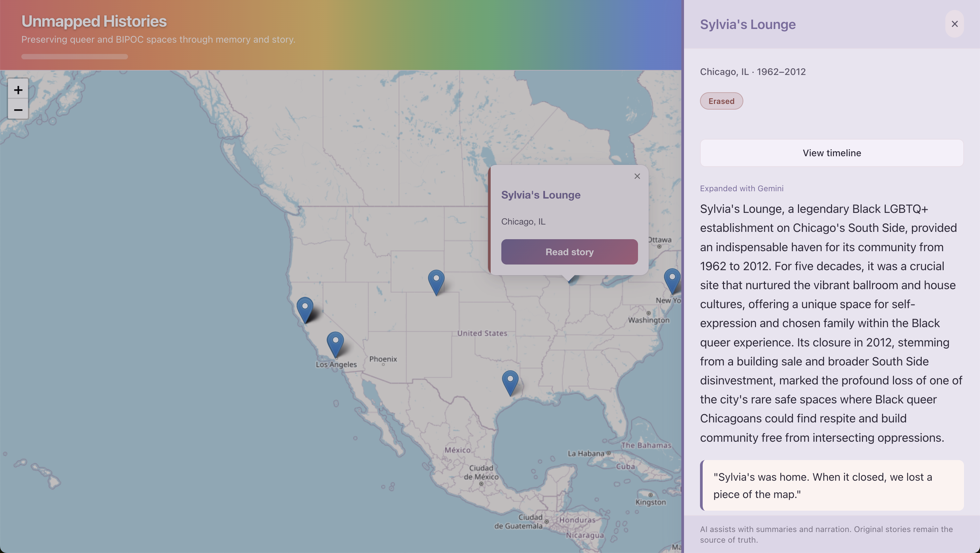Click the Sylvia's Lounge panel heading
Viewport: 980px width, 553px height.
click(748, 24)
